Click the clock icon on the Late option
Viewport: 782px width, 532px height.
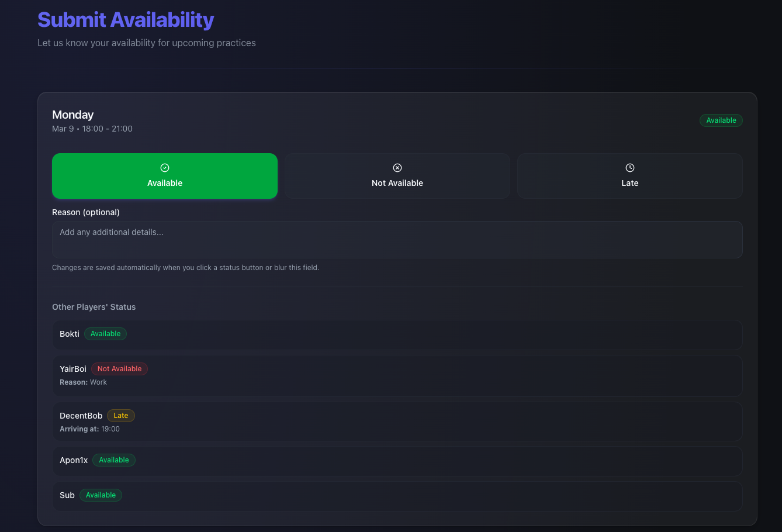[x=629, y=168]
